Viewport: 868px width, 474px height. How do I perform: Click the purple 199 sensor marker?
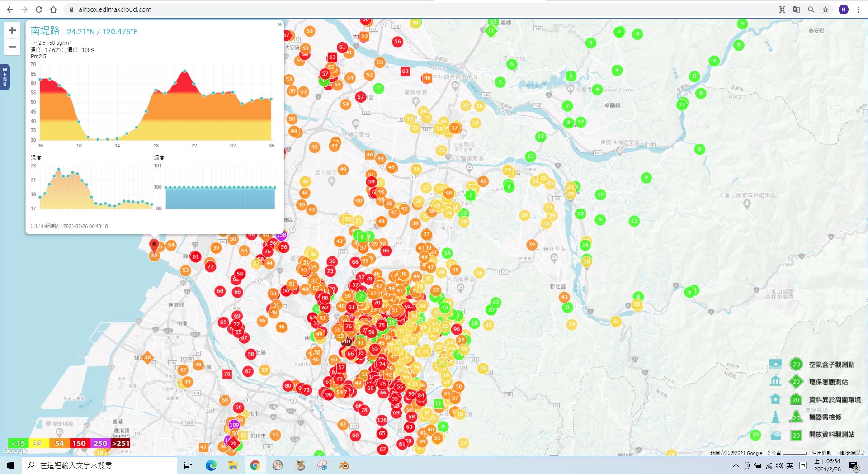tap(234, 425)
